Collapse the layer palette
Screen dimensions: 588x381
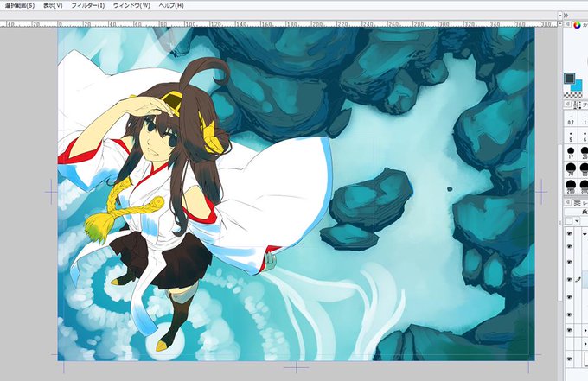567,203
